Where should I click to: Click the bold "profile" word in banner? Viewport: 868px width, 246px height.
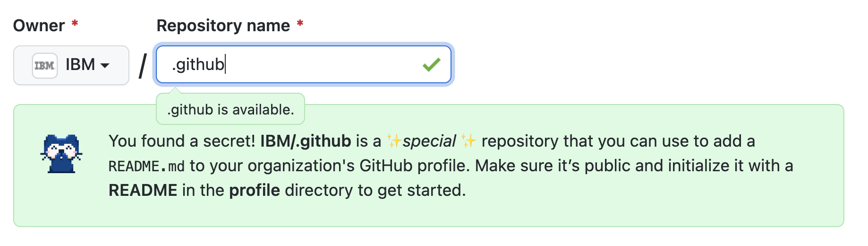(x=255, y=190)
